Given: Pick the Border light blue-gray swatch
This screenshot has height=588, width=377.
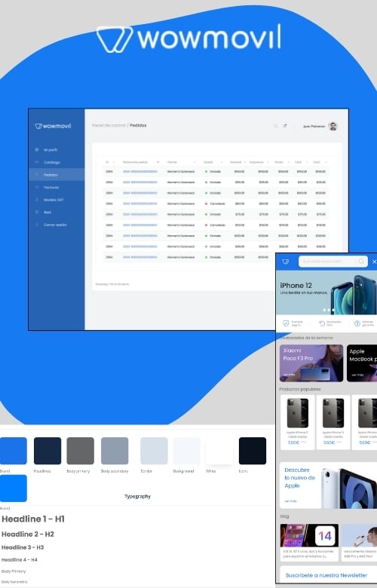Looking at the screenshot, I should click(154, 450).
